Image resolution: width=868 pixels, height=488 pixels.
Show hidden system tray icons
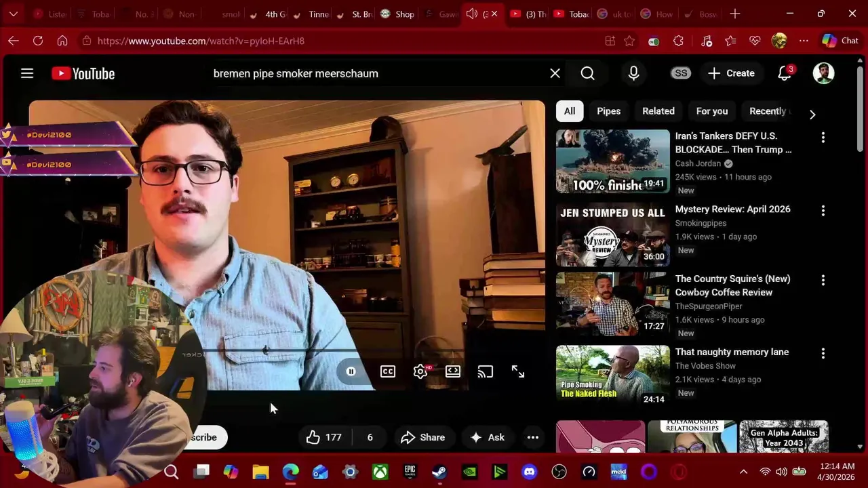[x=743, y=472]
